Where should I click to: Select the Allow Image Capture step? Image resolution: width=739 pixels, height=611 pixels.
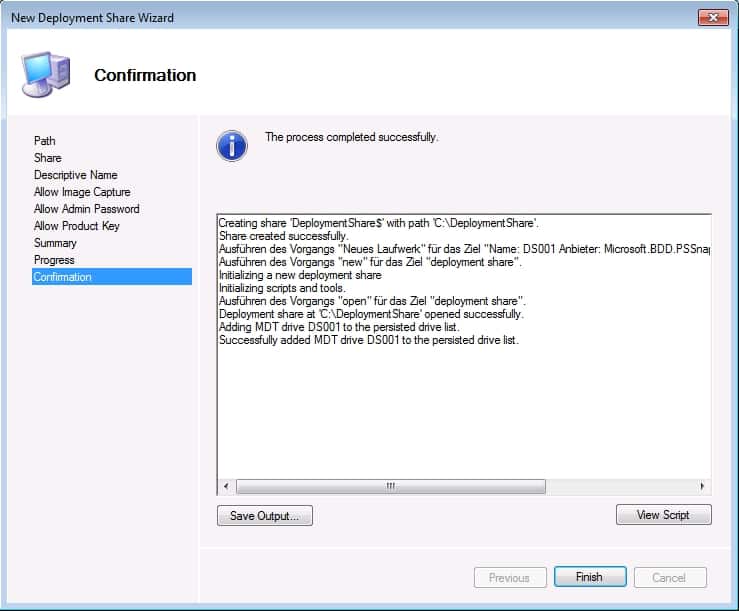click(82, 192)
